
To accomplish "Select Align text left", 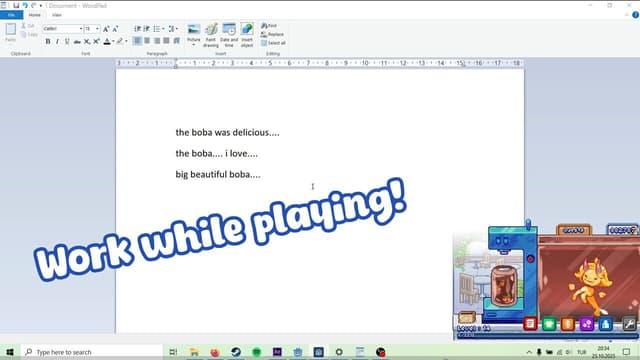I will pyautogui.click(x=137, y=41).
